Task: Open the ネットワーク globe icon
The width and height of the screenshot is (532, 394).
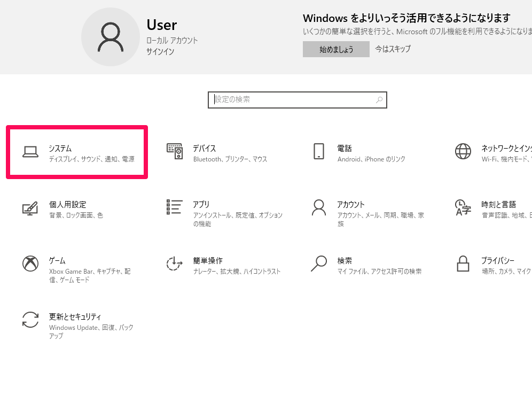Action: pyautogui.click(x=463, y=151)
